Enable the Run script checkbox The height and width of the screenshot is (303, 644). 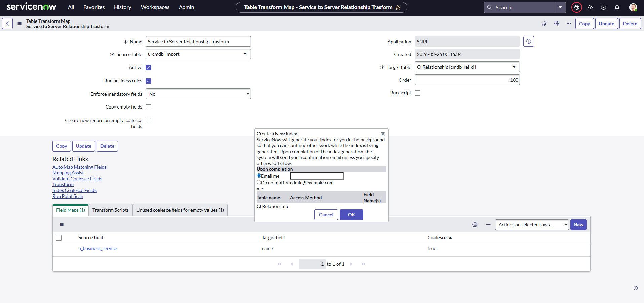point(417,93)
